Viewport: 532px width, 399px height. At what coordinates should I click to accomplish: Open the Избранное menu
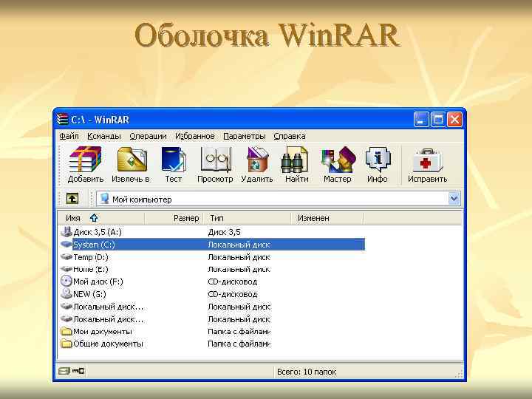pos(195,136)
